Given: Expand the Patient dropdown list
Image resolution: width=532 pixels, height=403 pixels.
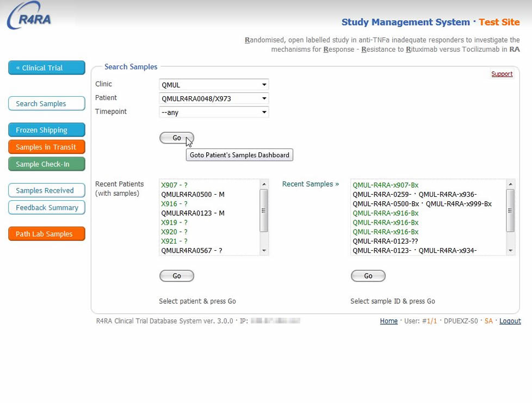Looking at the screenshot, I should (214, 98).
